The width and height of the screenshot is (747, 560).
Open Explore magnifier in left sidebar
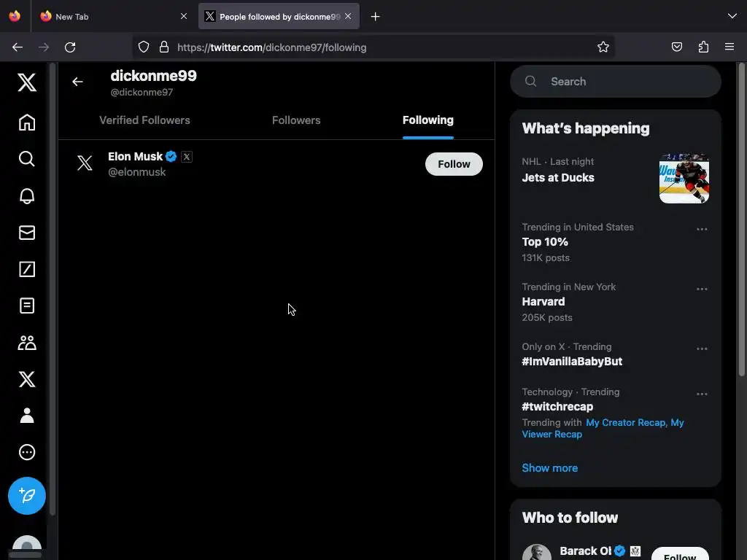point(27,158)
